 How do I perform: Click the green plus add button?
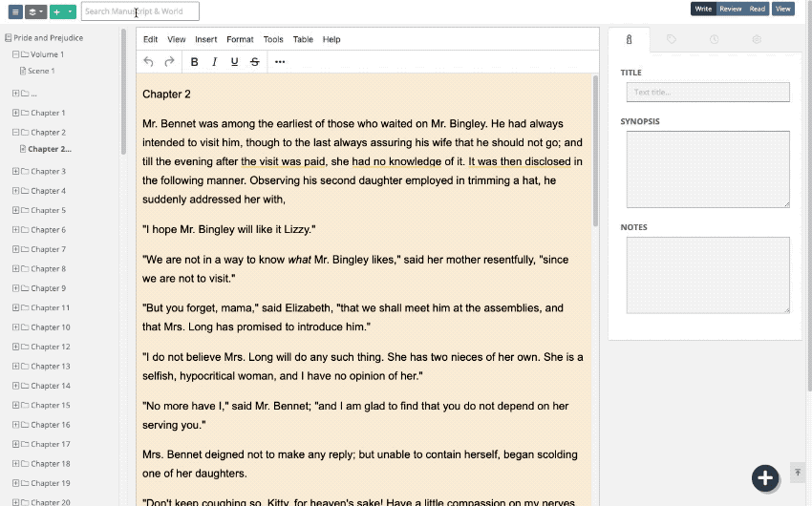click(x=56, y=11)
